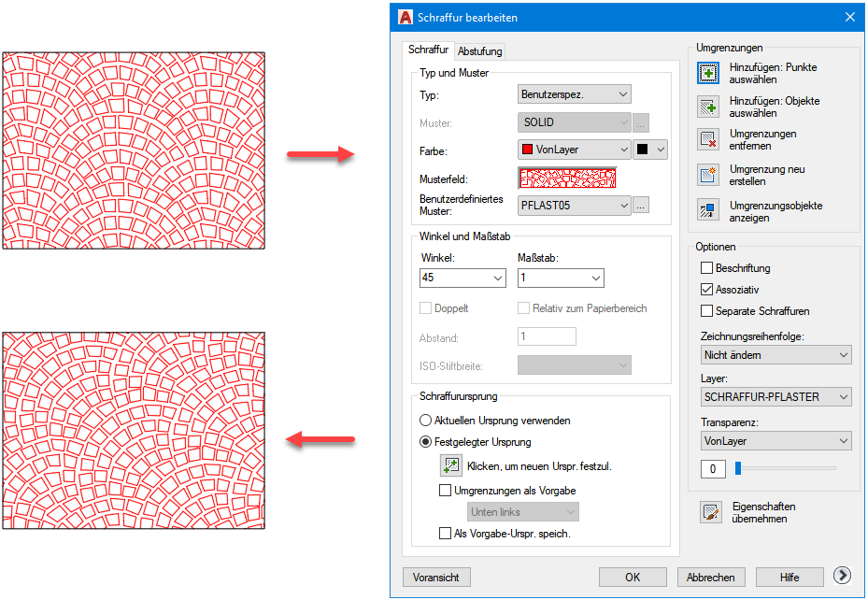The width and height of the screenshot is (868, 600).
Task: Click the 'Umgrenzung neu erstellen' icon
Action: pyautogui.click(x=708, y=175)
